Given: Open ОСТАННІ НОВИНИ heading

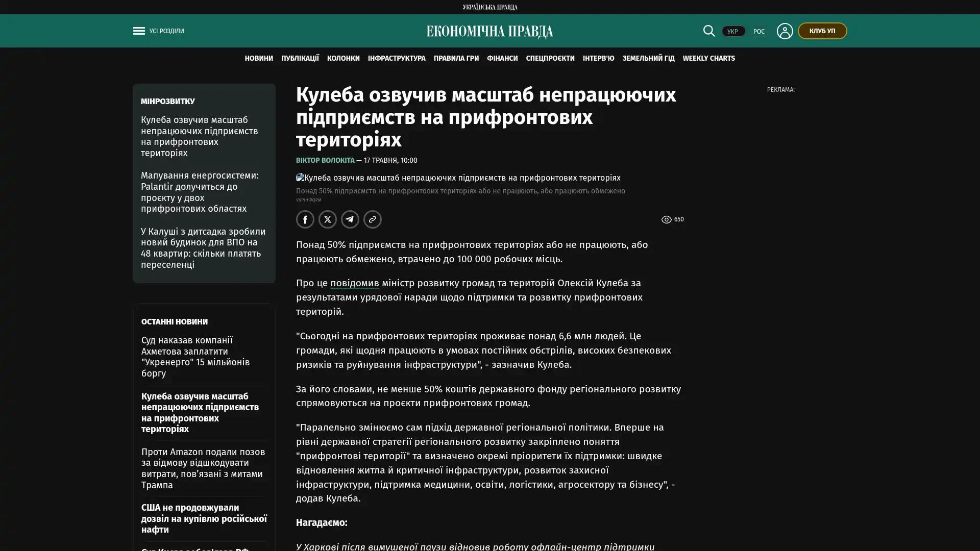Looking at the screenshot, I should 175,322.
